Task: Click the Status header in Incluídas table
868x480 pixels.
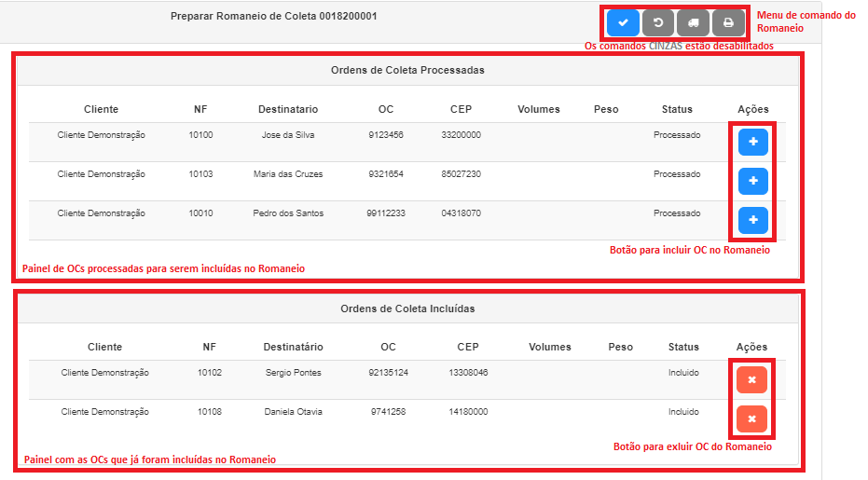Action: (683, 347)
